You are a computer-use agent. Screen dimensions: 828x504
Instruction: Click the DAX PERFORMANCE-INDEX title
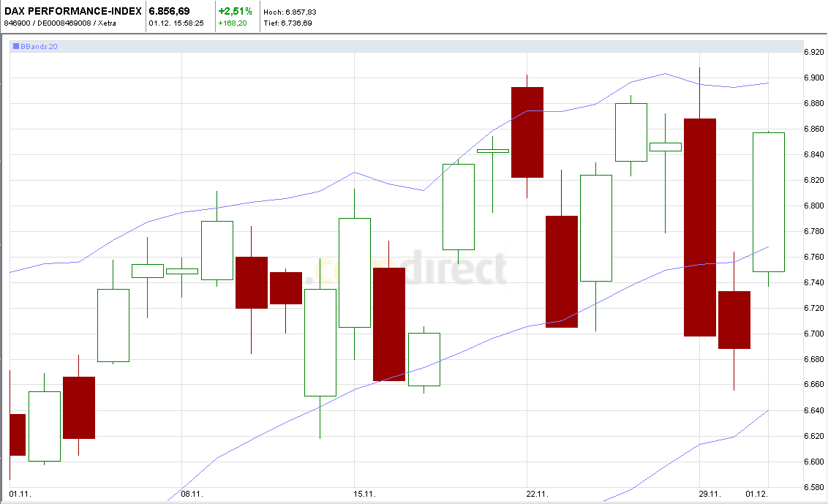pos(73,11)
